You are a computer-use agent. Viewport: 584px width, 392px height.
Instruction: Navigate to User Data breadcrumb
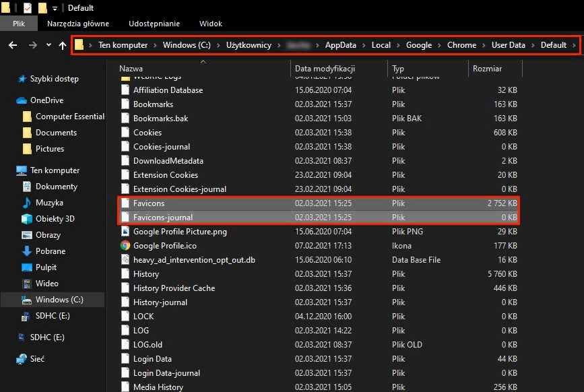click(x=509, y=45)
